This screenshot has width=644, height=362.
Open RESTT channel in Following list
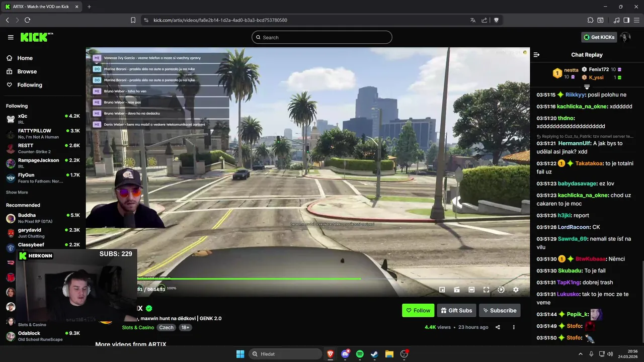43,148
